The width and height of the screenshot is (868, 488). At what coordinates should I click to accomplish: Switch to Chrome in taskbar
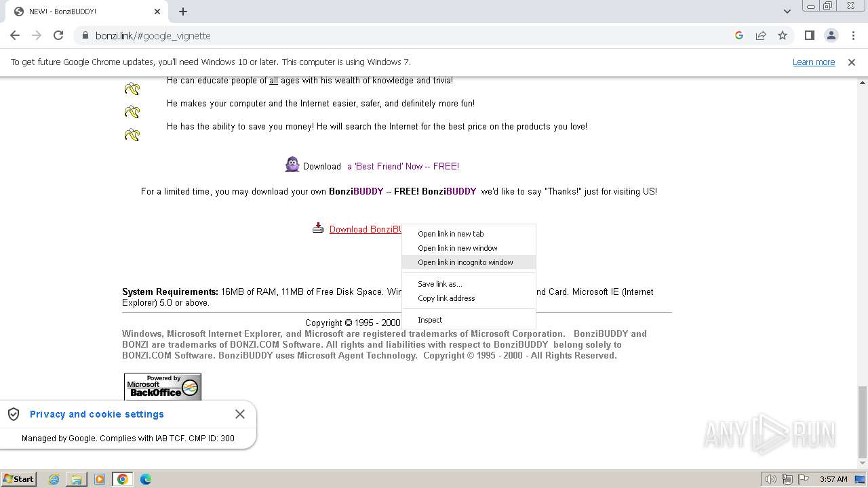click(x=123, y=479)
